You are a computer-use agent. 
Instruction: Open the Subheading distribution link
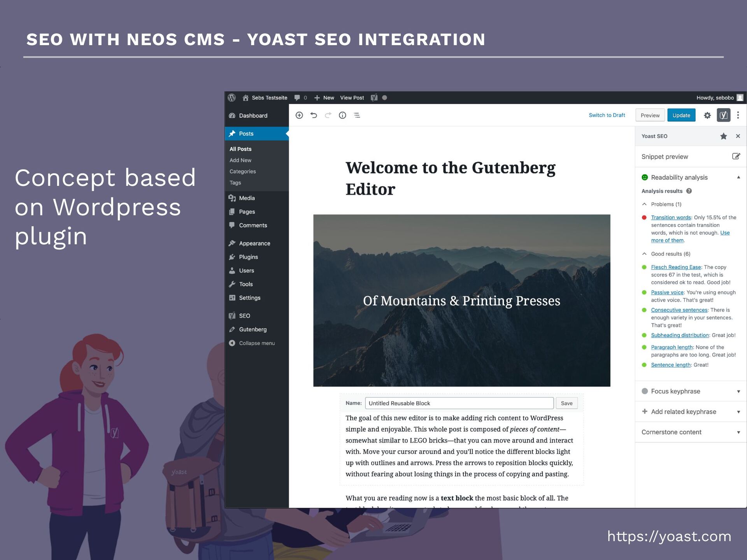tap(680, 335)
